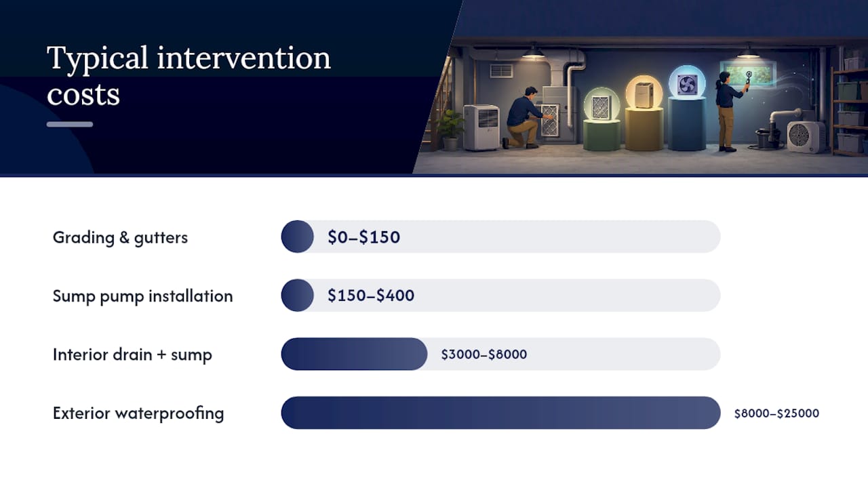Select the 'Grading & gutters' label
This screenshot has height=488, width=868.
120,237
